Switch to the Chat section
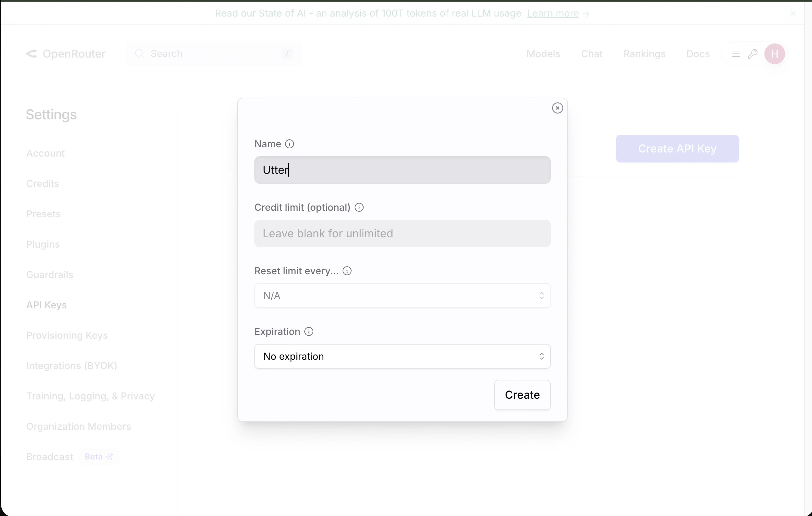 (x=592, y=54)
